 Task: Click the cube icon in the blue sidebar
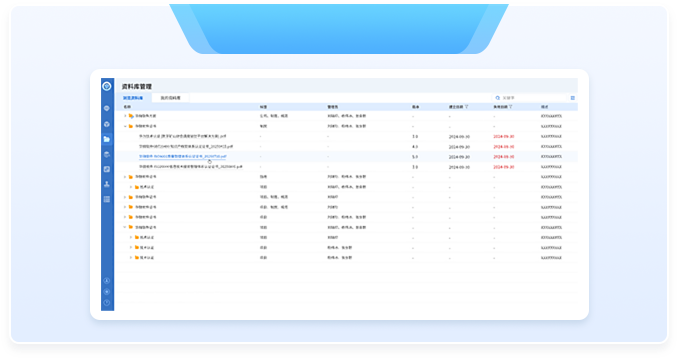pos(107,124)
